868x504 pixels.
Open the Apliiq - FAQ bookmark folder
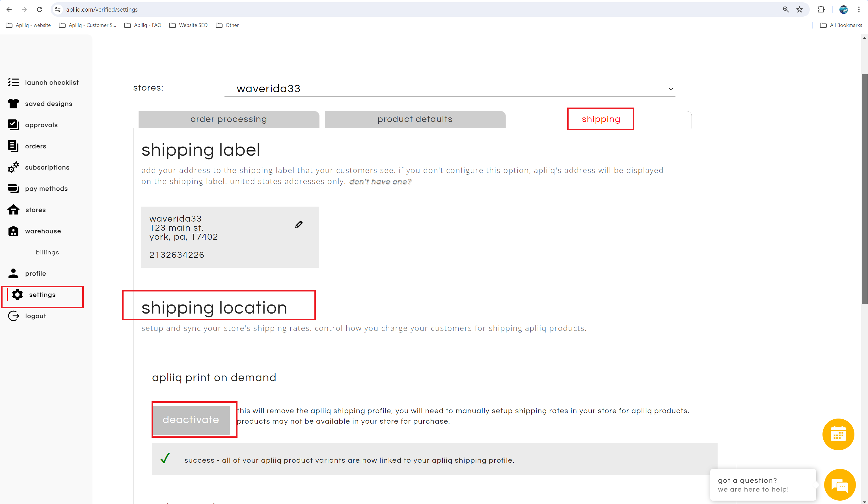[143, 25]
